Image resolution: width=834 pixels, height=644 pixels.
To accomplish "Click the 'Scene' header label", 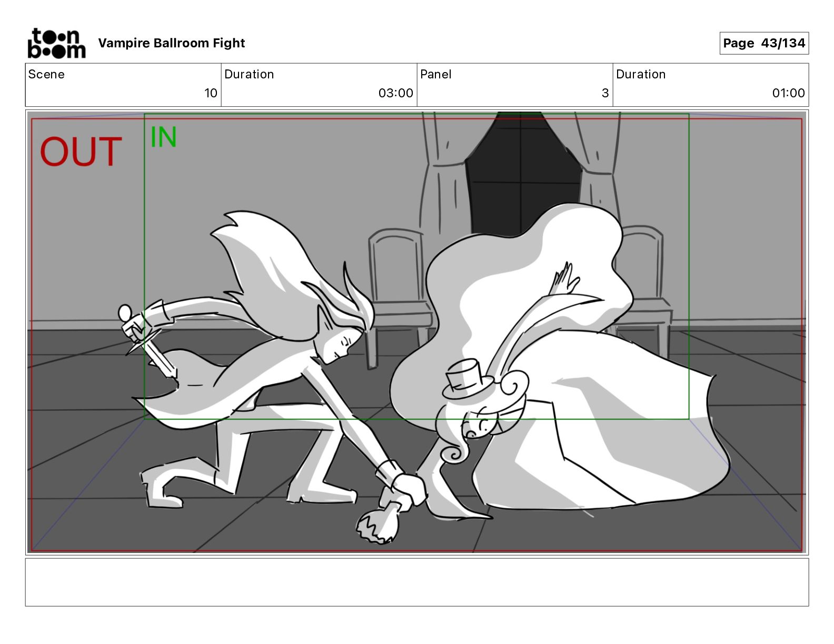I will coord(46,74).
